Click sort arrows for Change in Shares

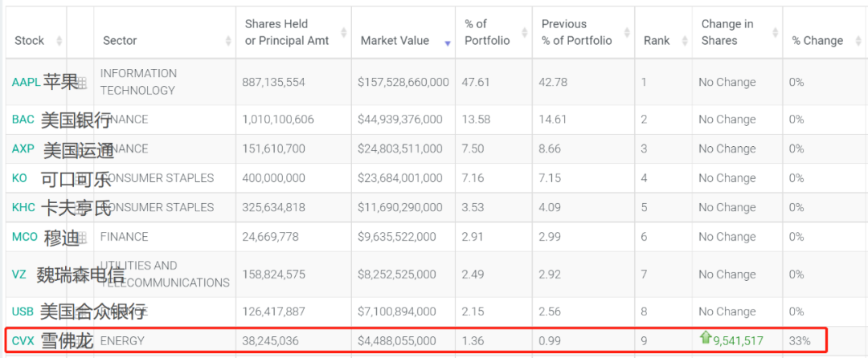(774, 32)
